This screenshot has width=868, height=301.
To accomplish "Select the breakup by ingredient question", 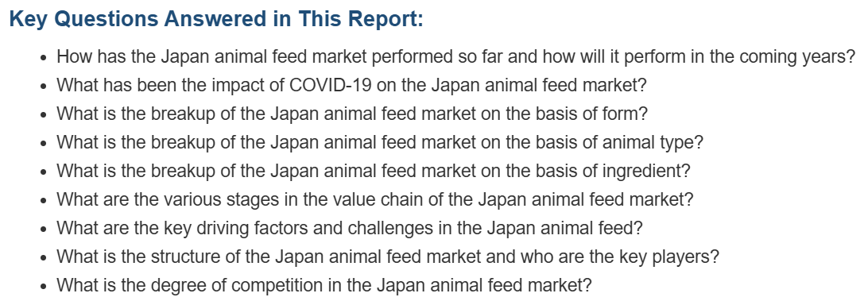I will click(x=374, y=171).
